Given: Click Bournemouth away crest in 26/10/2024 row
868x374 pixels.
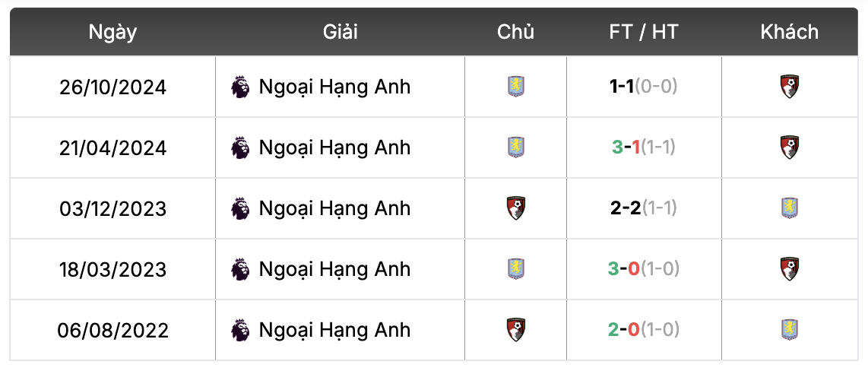Looking at the screenshot, I should point(790,87).
